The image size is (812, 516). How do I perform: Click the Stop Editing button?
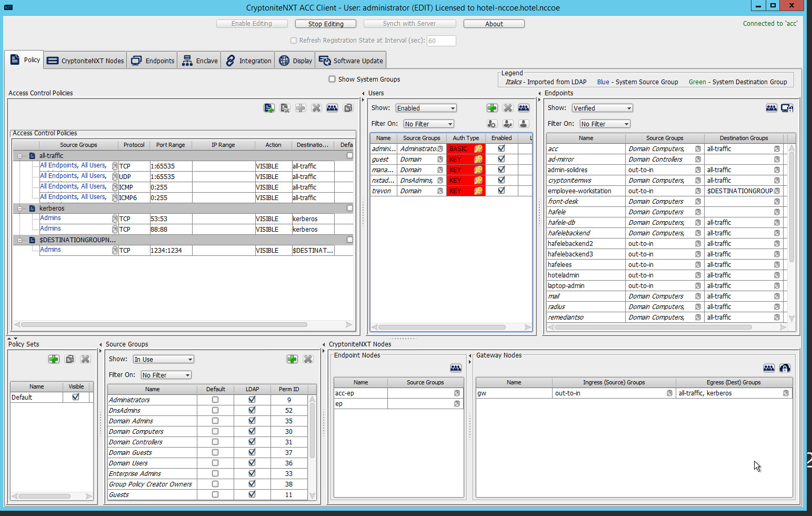[326, 24]
